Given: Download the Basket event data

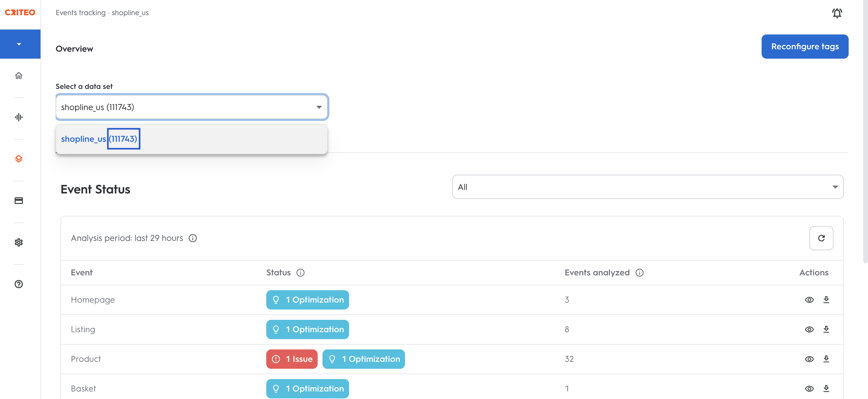Looking at the screenshot, I should coord(826,388).
